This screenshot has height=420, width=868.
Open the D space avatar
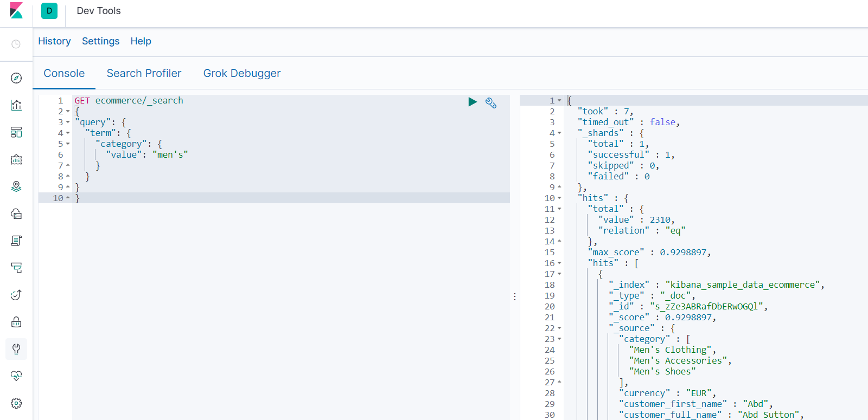tap(49, 11)
